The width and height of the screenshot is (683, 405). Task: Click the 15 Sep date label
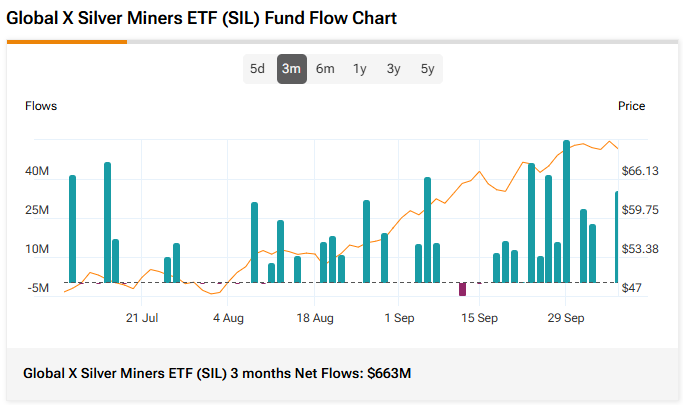click(x=479, y=318)
